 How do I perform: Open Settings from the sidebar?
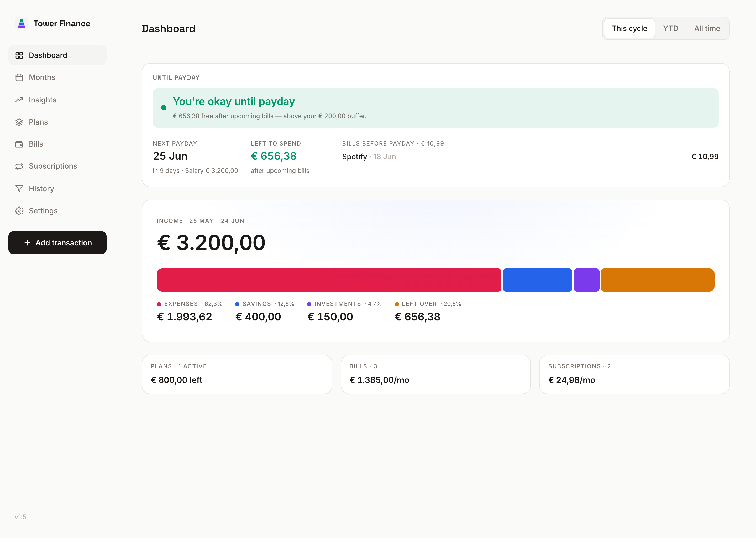coord(57,211)
